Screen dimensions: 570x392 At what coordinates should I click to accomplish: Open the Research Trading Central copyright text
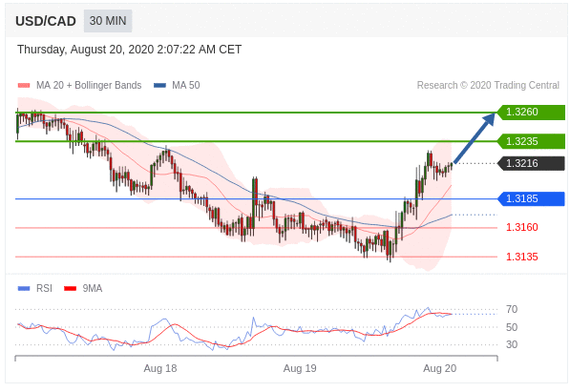point(488,86)
